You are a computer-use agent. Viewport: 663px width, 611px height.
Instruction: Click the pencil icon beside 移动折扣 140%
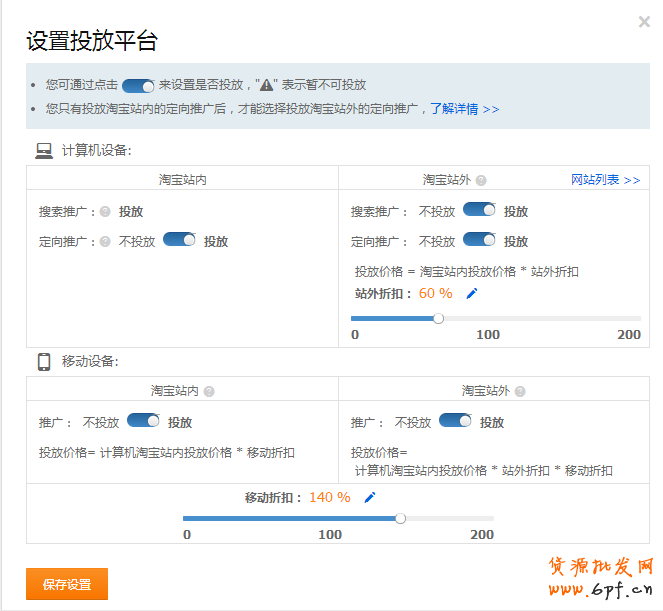pos(370,497)
